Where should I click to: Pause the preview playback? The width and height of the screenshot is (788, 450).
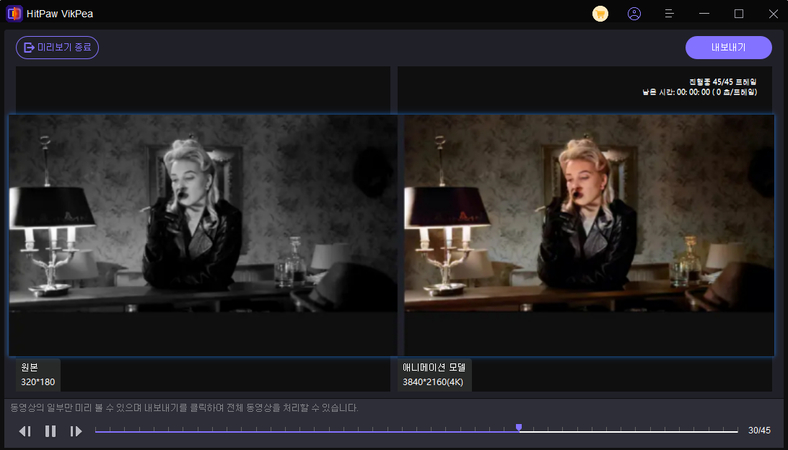tap(50, 431)
